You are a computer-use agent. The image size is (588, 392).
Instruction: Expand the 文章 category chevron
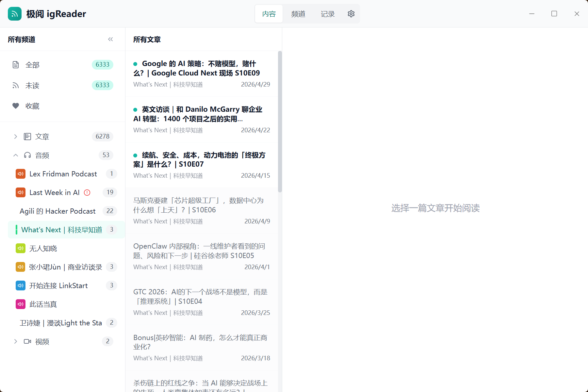(x=16, y=137)
